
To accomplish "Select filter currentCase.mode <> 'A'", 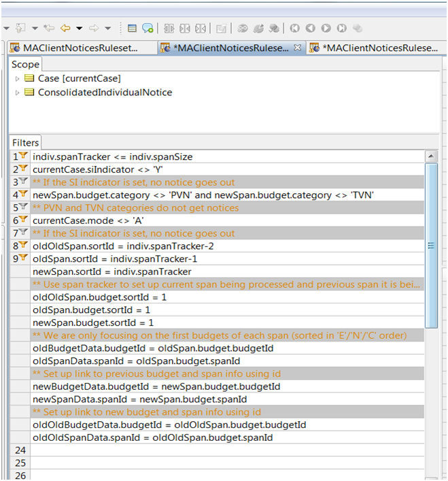I will (x=227, y=220).
